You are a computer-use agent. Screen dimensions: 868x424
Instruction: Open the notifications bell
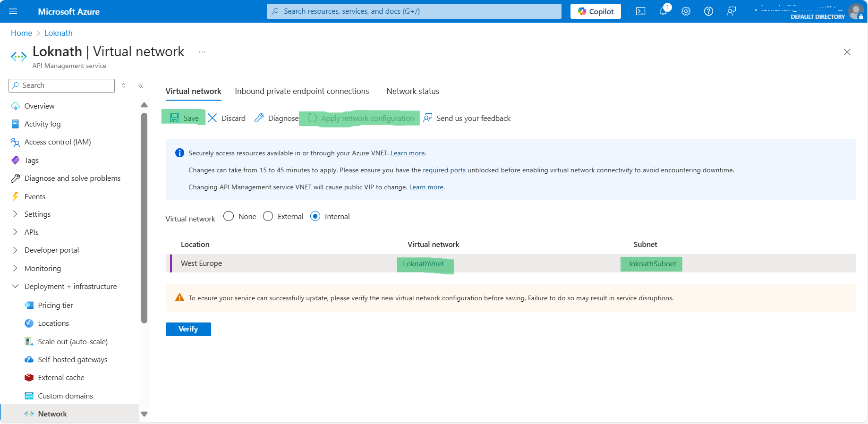tap(664, 11)
